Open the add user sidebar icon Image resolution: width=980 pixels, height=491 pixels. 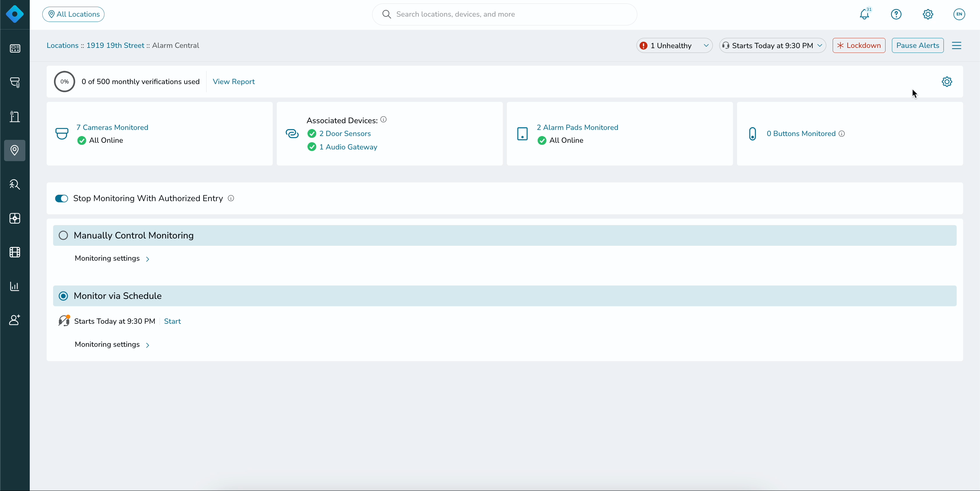point(15,320)
